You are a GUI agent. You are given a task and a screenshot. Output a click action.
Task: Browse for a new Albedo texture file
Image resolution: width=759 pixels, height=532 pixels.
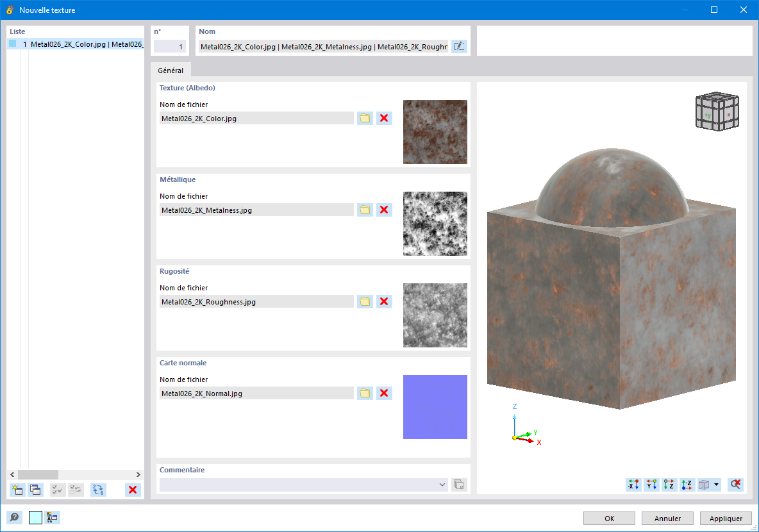tap(364, 118)
